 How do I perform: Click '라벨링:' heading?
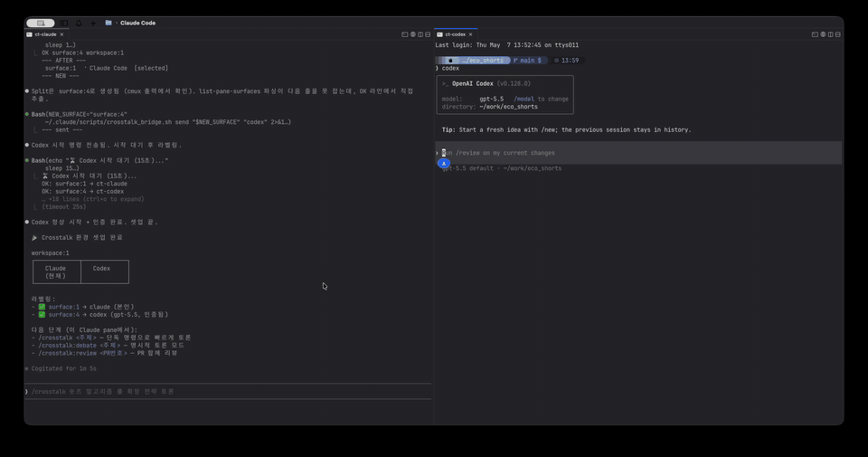tap(43, 300)
